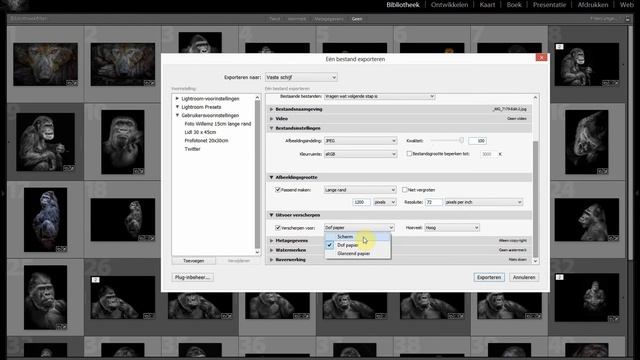This screenshot has height=360, width=640.
Task: Click the Exporteren button
Action: coord(489,278)
